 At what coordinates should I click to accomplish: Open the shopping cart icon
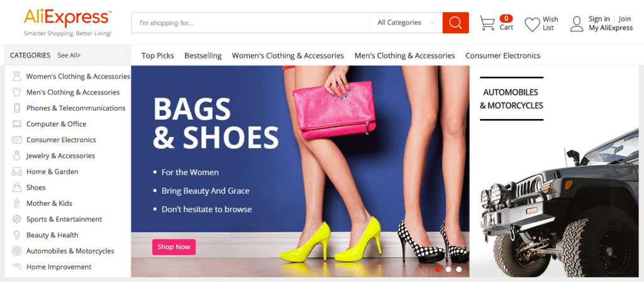click(x=487, y=23)
